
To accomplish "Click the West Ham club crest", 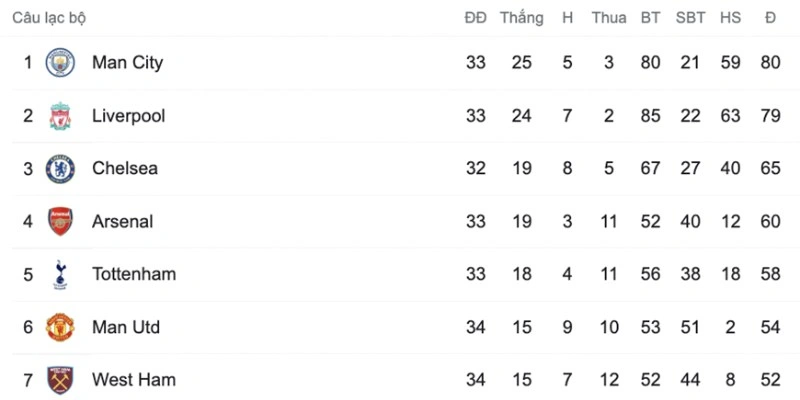I will [60, 380].
